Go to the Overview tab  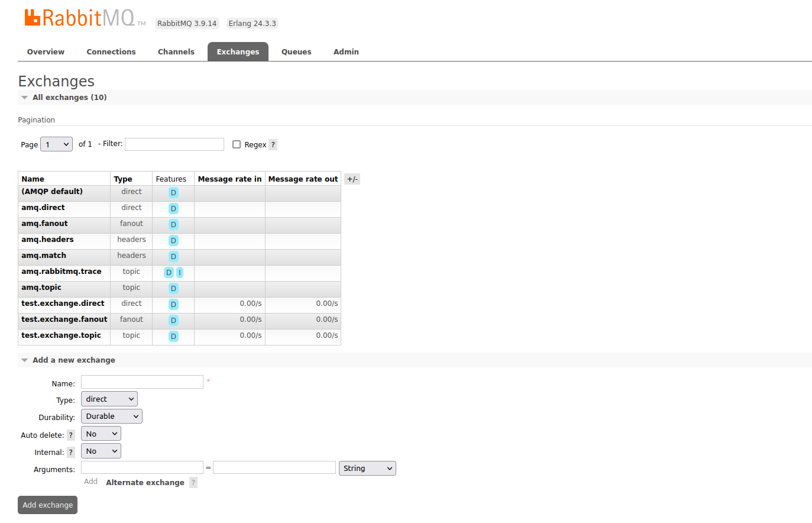[x=46, y=52]
